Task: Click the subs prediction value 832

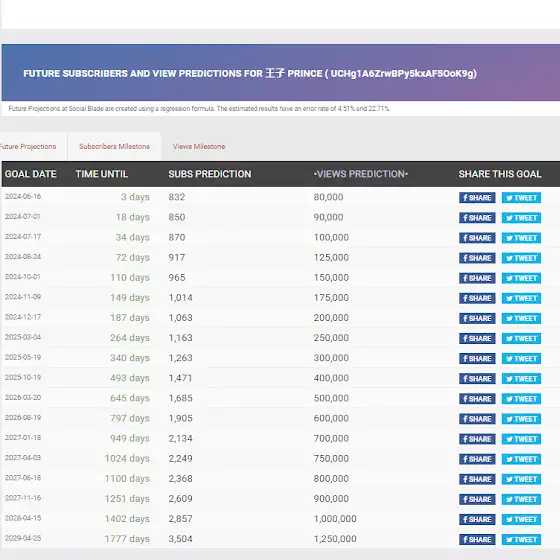Action: pos(177,197)
